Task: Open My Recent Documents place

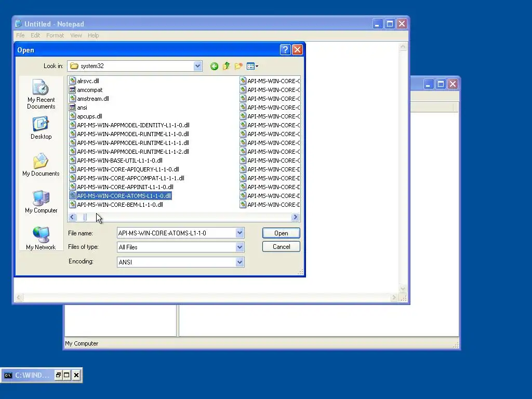Action: pos(41,95)
